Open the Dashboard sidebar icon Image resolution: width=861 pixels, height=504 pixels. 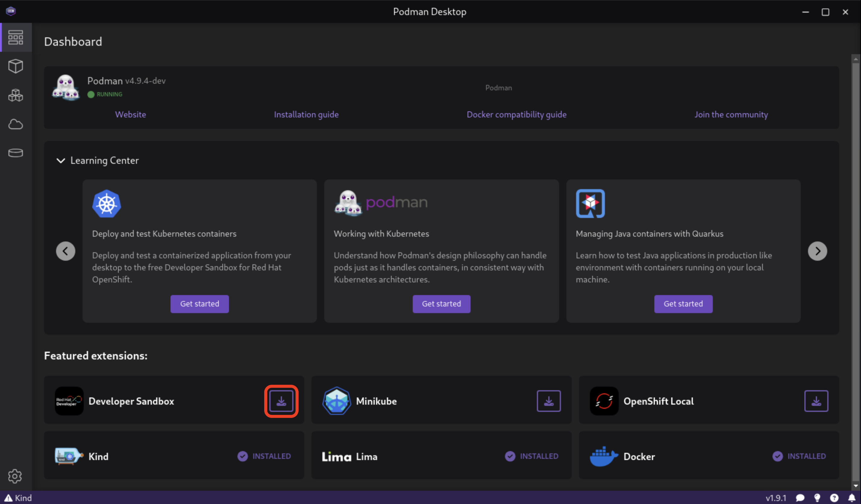pyautogui.click(x=16, y=38)
